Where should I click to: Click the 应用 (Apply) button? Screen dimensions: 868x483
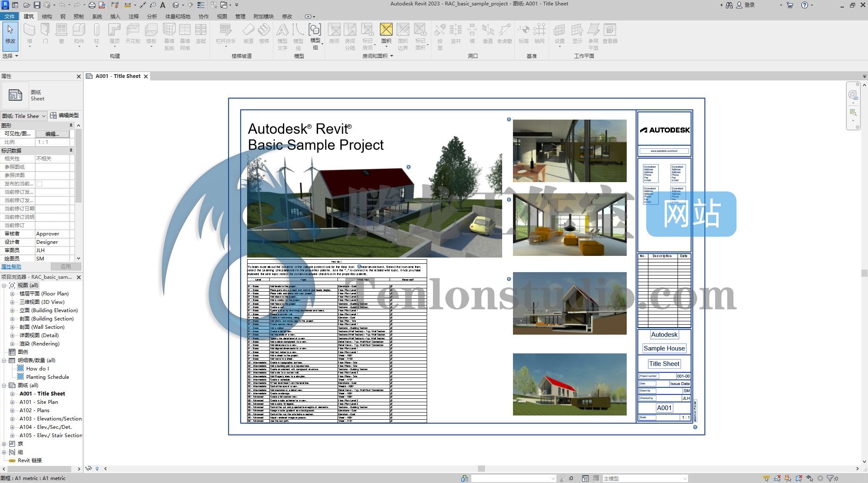pos(66,266)
